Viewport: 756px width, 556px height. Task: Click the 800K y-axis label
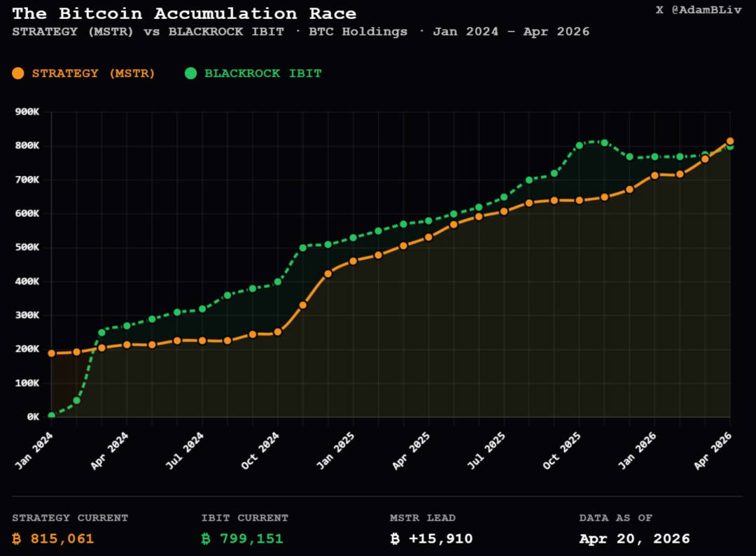[x=27, y=145]
